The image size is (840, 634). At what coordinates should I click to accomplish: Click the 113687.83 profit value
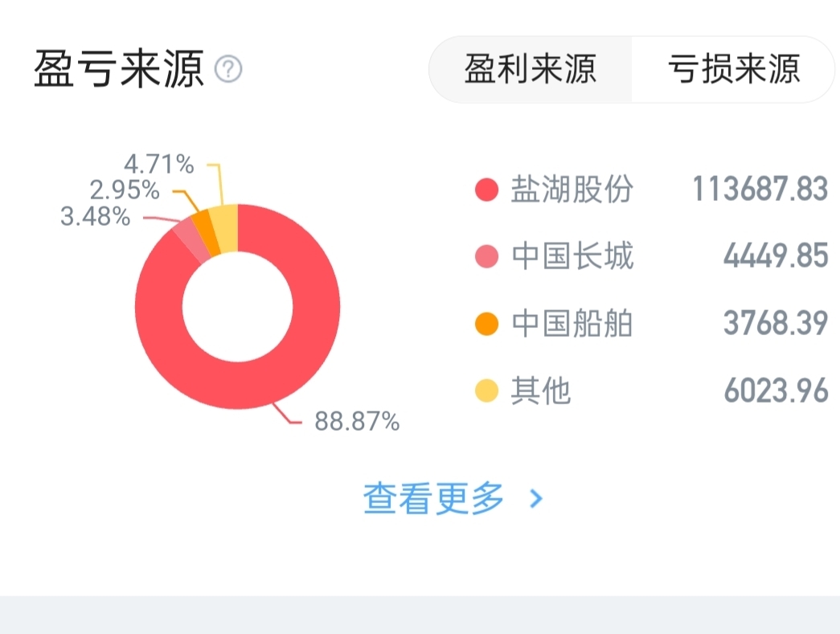(760, 190)
